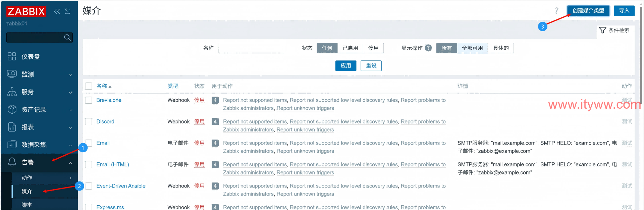Click the 创建媒介类型 button

[588, 11]
